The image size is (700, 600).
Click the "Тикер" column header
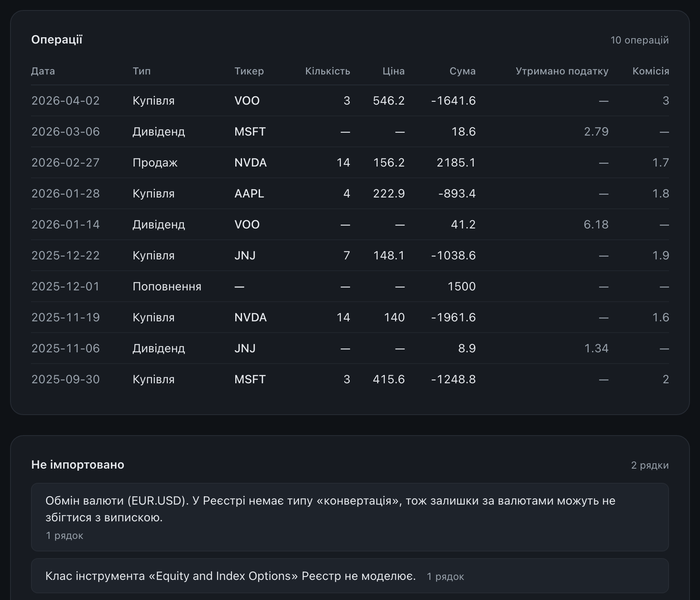point(249,71)
